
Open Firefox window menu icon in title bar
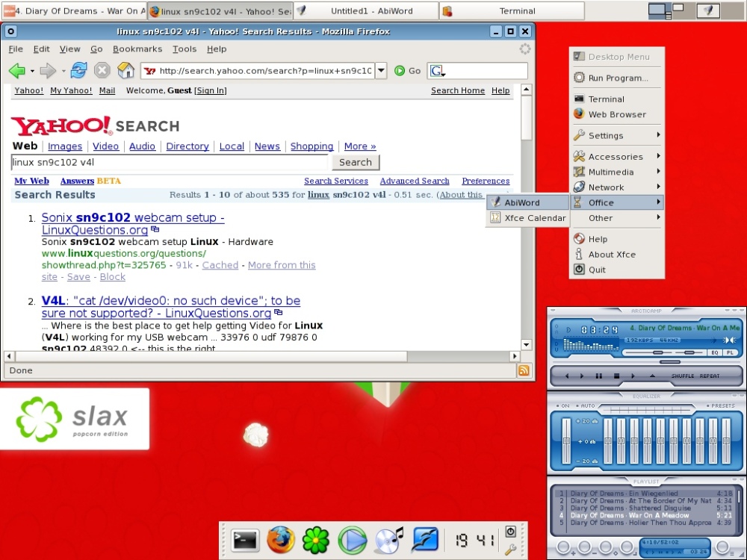coord(11,31)
